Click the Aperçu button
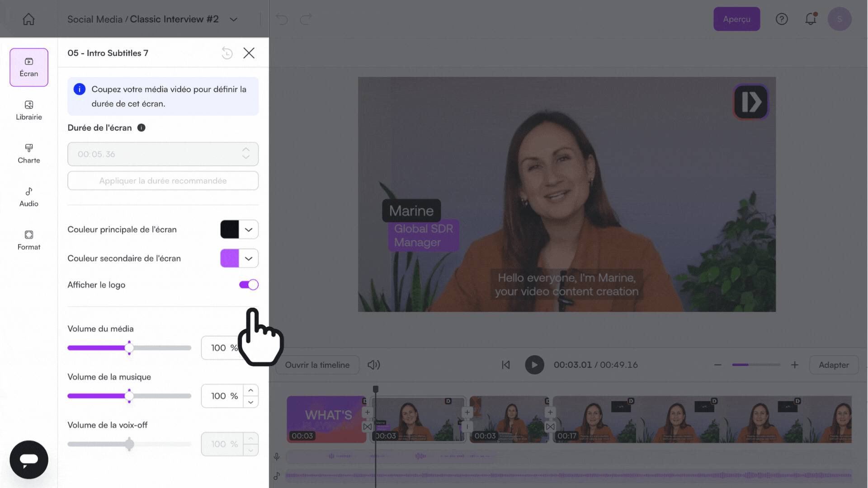This screenshot has width=868, height=488. [736, 19]
